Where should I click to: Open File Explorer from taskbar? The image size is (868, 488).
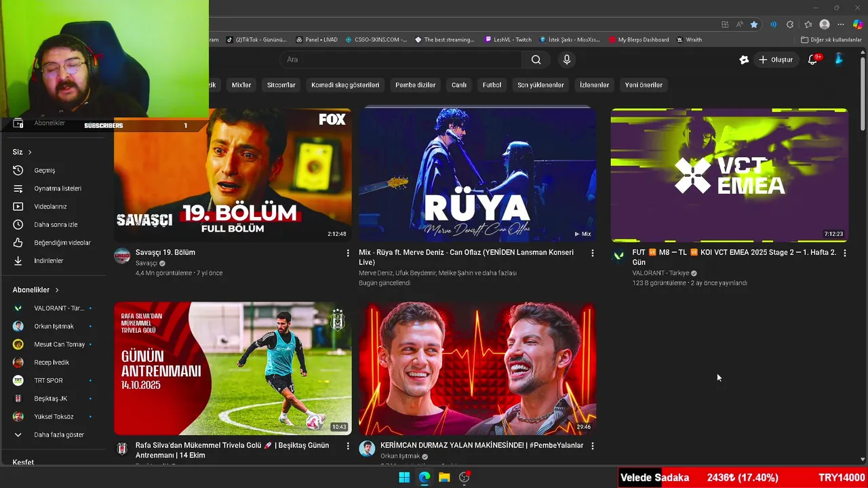[x=444, y=477]
